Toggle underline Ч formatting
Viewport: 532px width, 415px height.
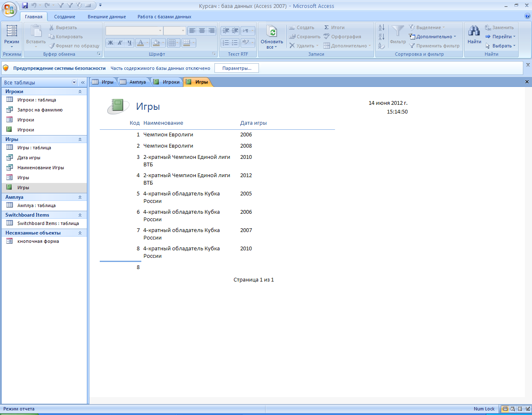tap(129, 42)
